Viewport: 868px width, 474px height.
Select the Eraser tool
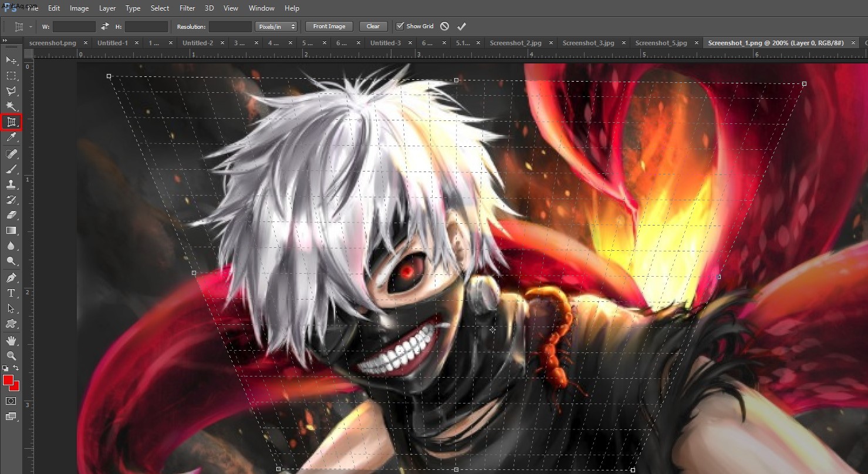coord(11,215)
